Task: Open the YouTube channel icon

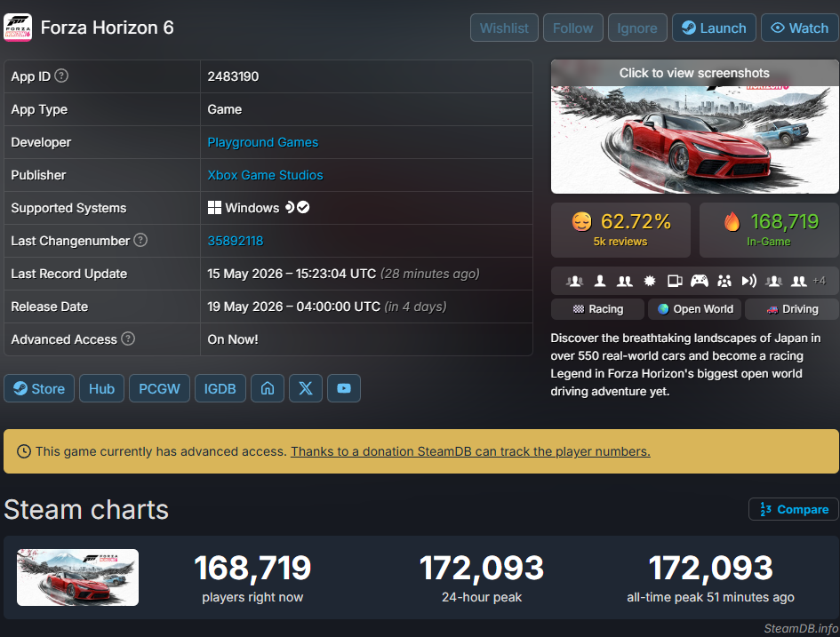Action: pyautogui.click(x=344, y=388)
